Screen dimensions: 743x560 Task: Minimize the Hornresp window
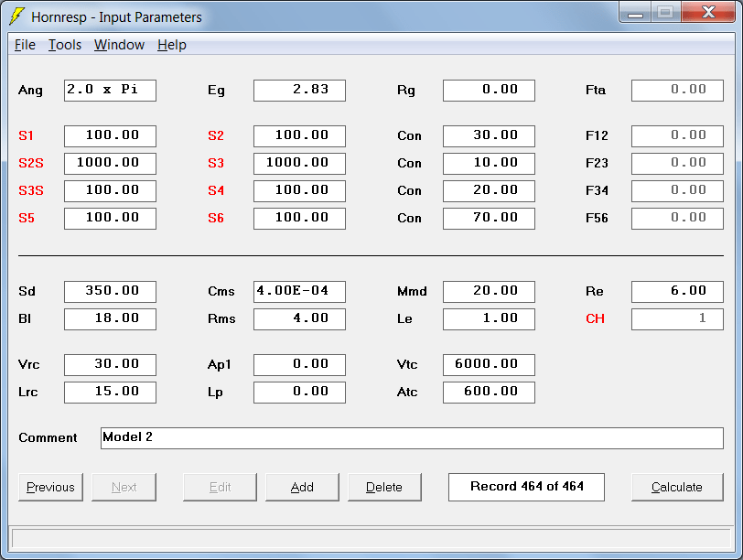tap(635, 13)
